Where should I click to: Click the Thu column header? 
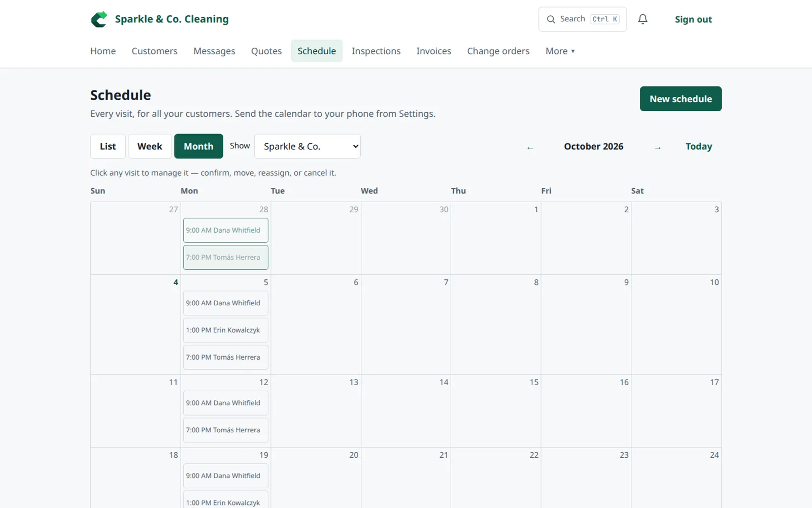click(x=458, y=191)
